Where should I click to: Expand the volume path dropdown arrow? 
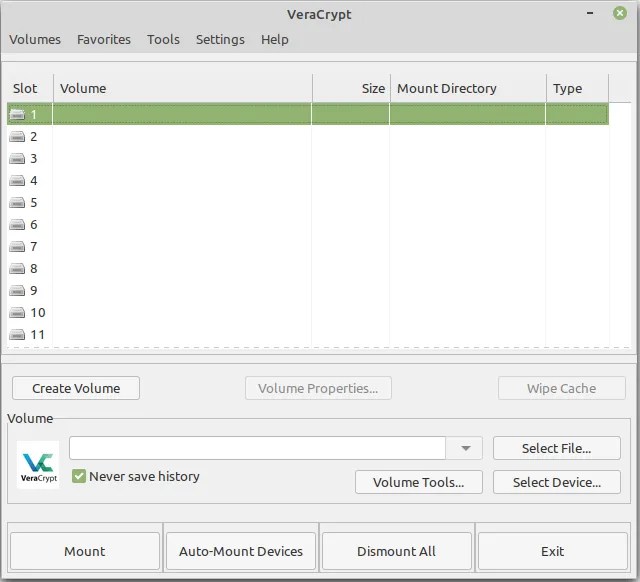click(465, 448)
